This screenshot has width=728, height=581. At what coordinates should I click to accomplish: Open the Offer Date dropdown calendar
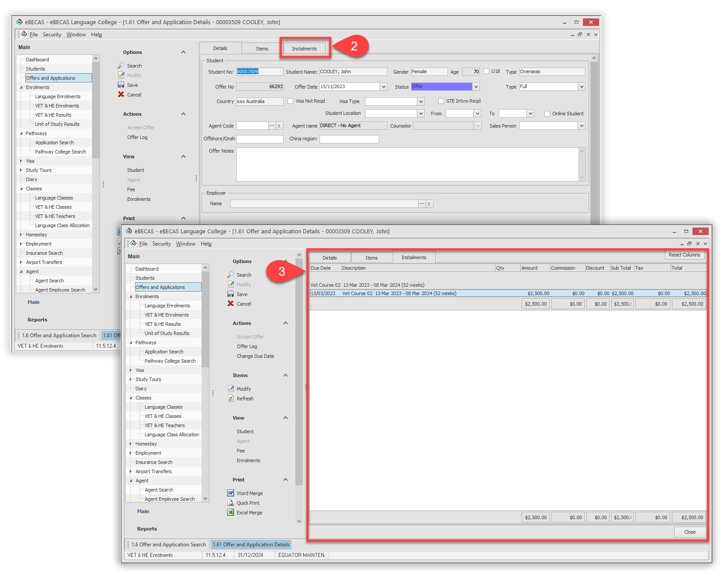click(384, 87)
